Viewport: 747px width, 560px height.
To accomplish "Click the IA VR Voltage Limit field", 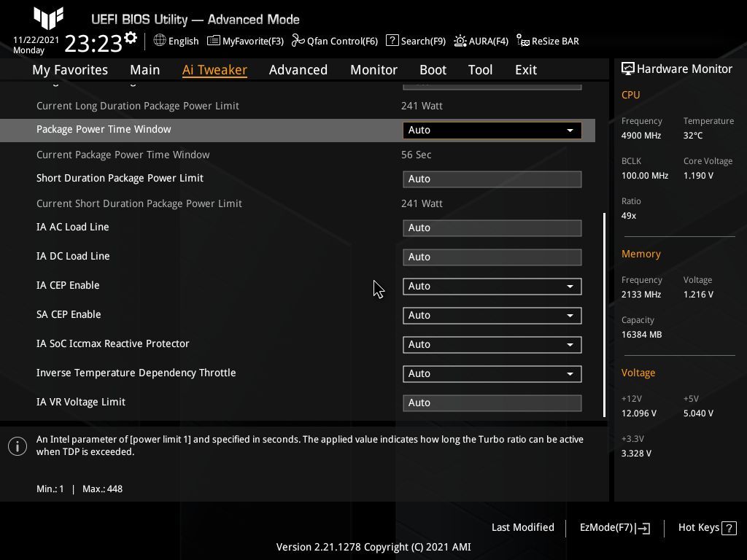I will click(492, 402).
